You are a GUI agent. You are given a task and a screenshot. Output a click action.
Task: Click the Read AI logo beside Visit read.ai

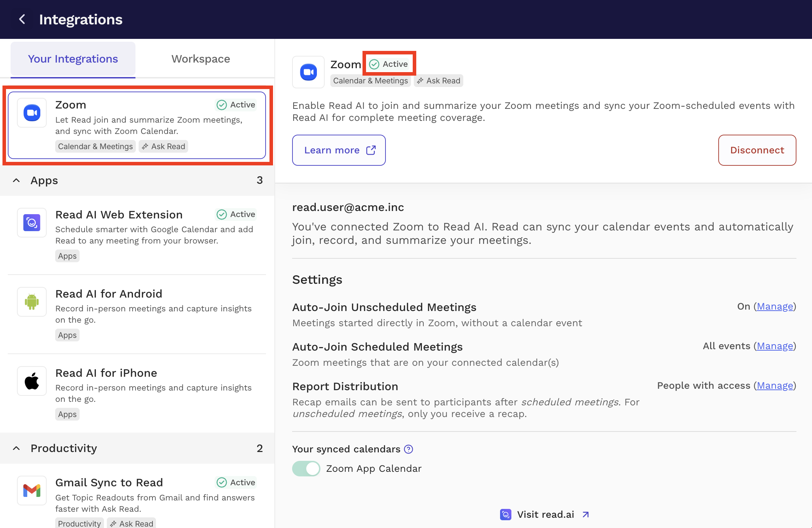(x=506, y=515)
